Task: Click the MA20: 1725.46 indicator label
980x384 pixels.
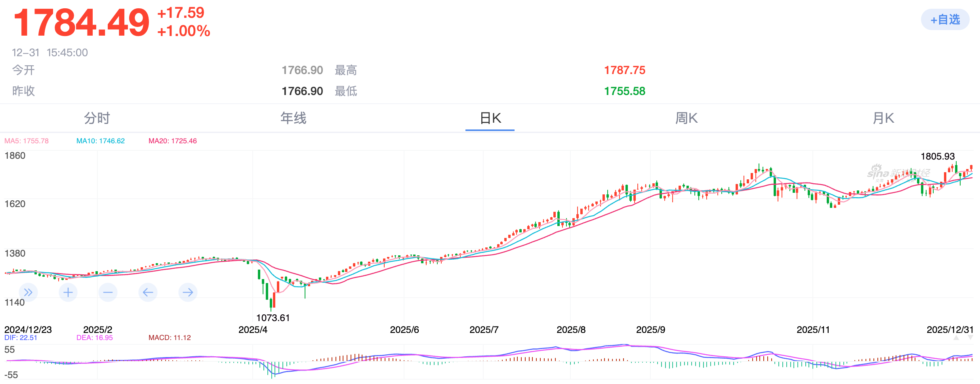Action: click(173, 141)
